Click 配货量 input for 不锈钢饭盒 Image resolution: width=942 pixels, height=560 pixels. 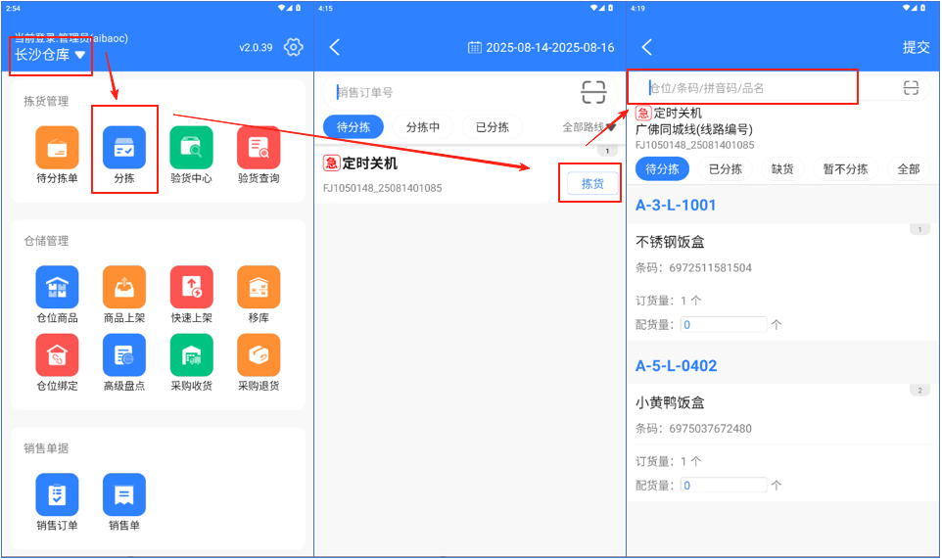(x=724, y=324)
